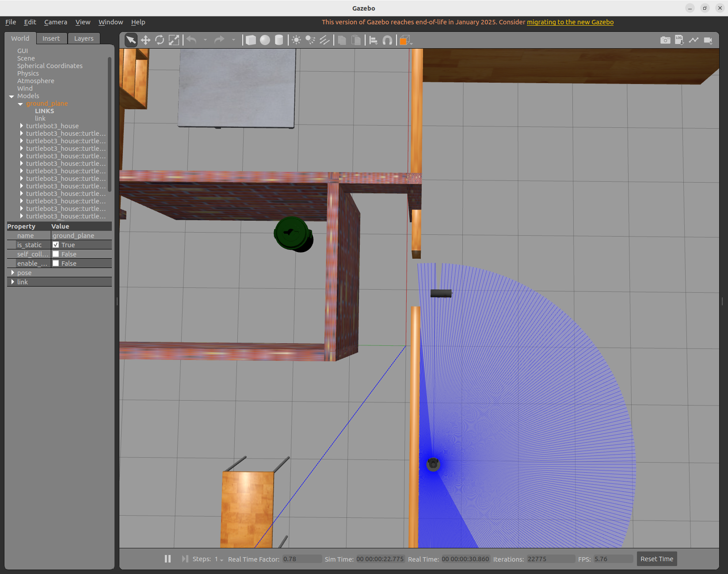Image resolution: width=728 pixels, height=574 pixels.
Task: Click the name value ground_plane cell
Action: coord(81,236)
